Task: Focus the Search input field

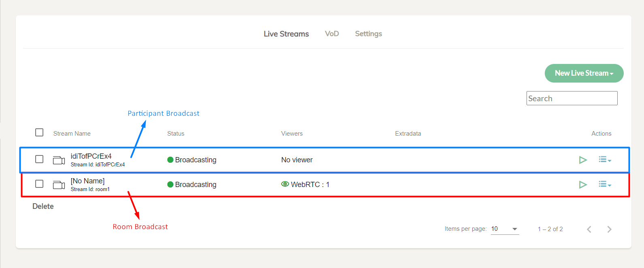Action: [572, 98]
